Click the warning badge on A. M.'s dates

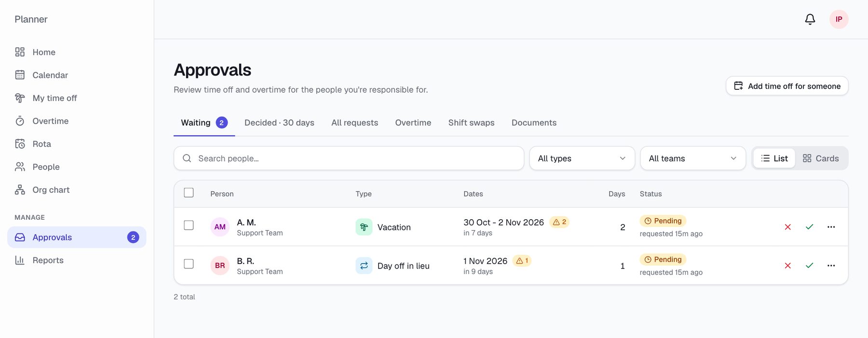(x=559, y=222)
